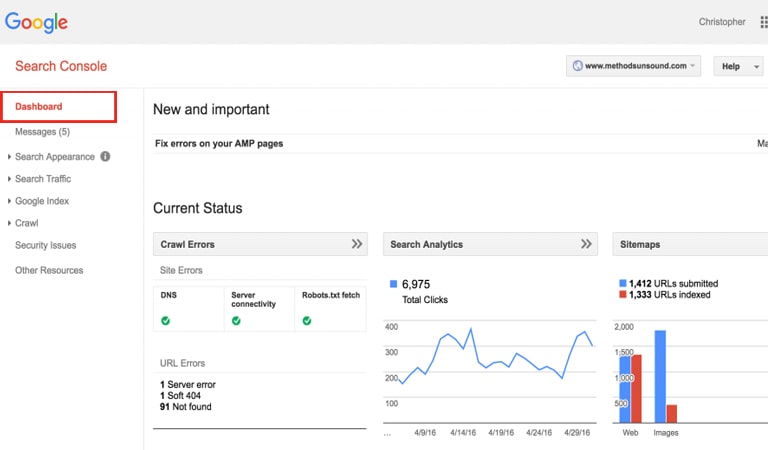The width and height of the screenshot is (768, 450).
Task: Click the Google logo
Action: (x=36, y=23)
